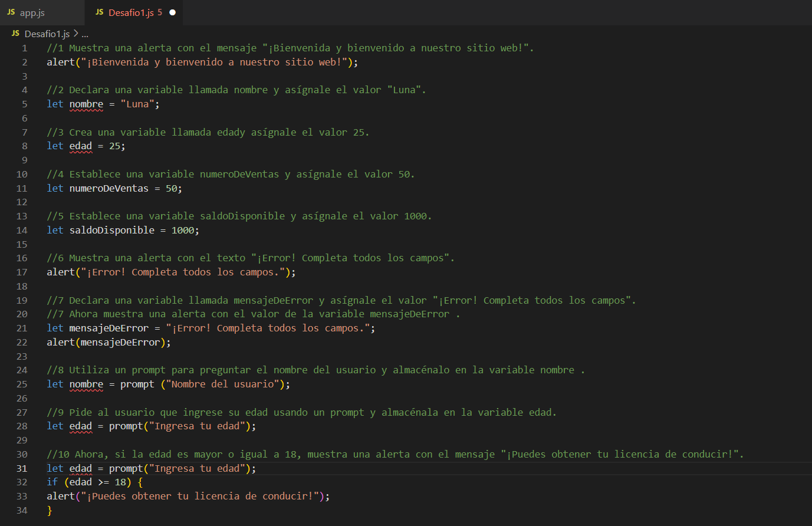Click line number 1 in the gutter
The image size is (812, 526).
coord(24,48)
